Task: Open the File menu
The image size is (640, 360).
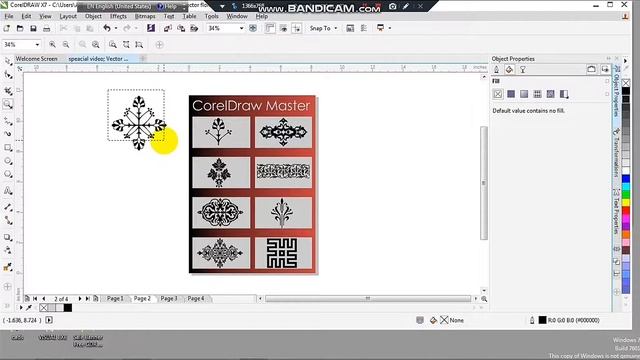Action: [9, 16]
